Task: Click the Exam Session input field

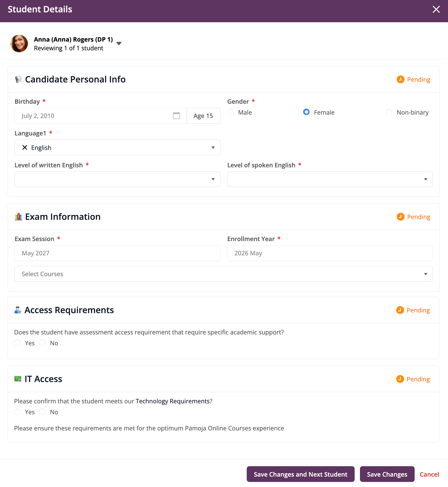Action: coord(117,253)
